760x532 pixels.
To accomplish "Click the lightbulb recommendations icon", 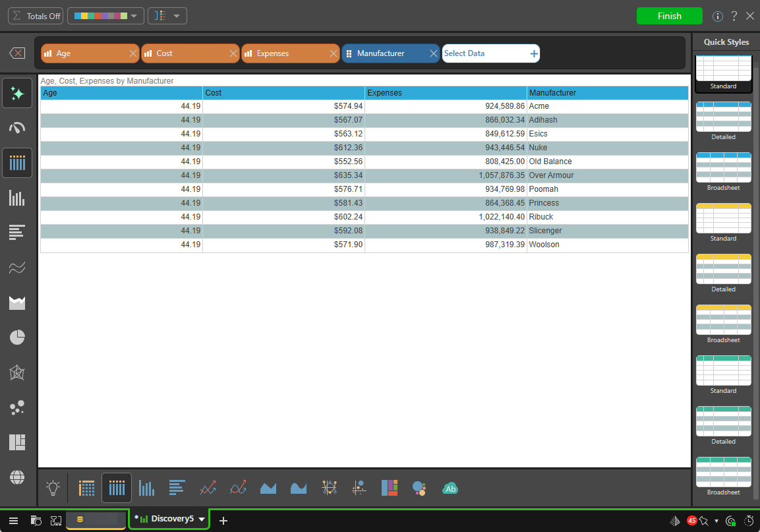I will 53,488.
